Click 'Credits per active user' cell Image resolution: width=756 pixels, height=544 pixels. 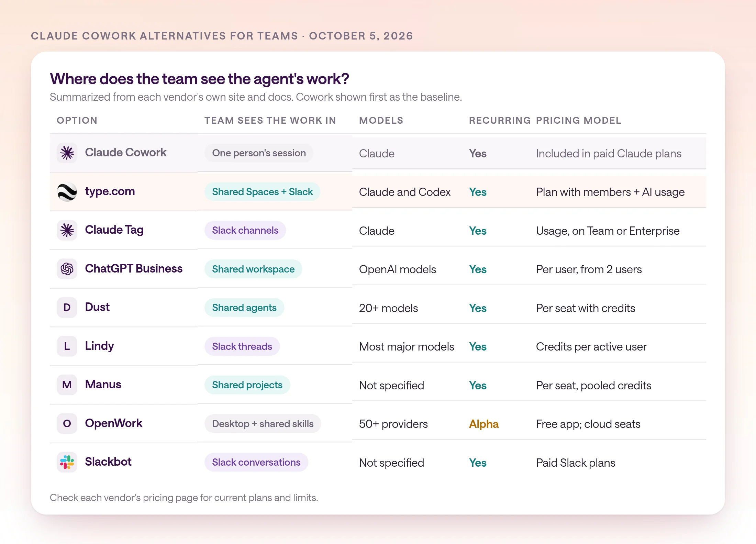point(591,346)
